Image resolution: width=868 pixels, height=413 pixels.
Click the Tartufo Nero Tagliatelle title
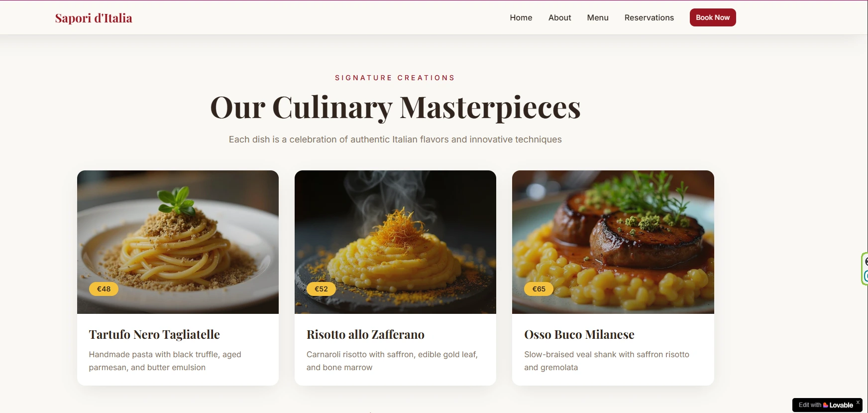coord(154,334)
